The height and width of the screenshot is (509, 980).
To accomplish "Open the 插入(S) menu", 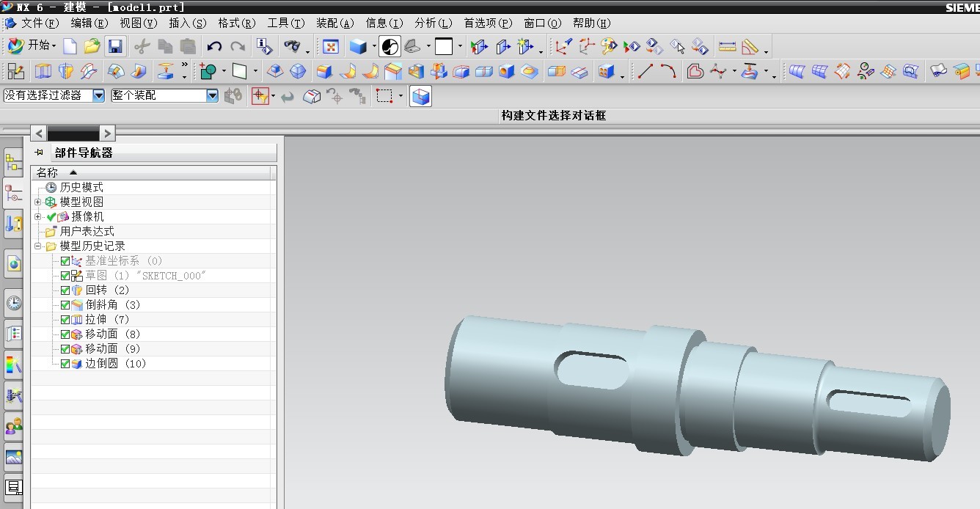I will click(x=188, y=23).
